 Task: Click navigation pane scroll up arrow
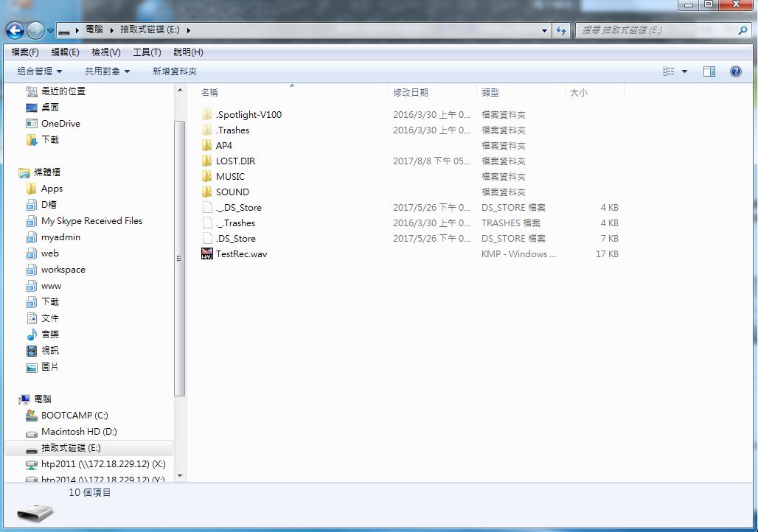click(180, 91)
